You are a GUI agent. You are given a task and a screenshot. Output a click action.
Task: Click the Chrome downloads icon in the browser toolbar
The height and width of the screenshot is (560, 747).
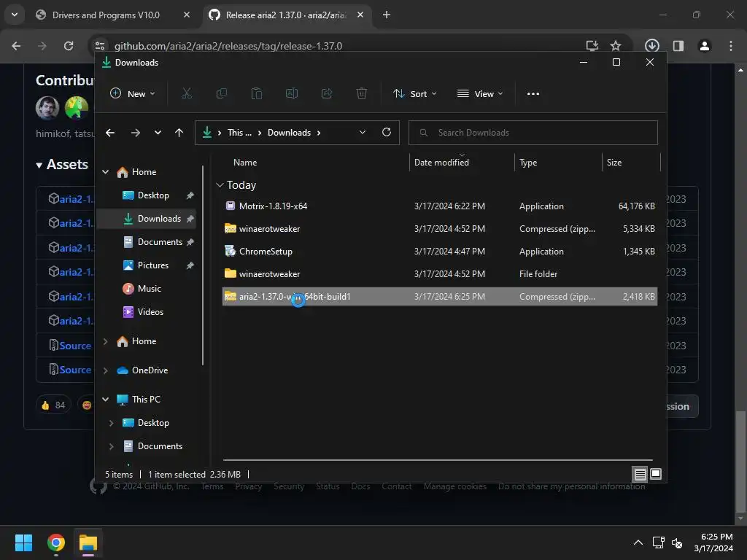(651, 46)
